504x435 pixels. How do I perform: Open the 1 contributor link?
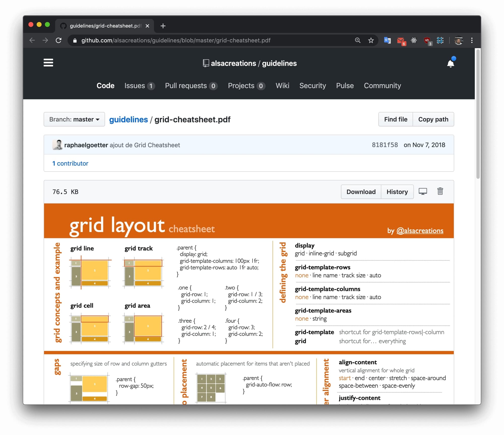[70, 163]
